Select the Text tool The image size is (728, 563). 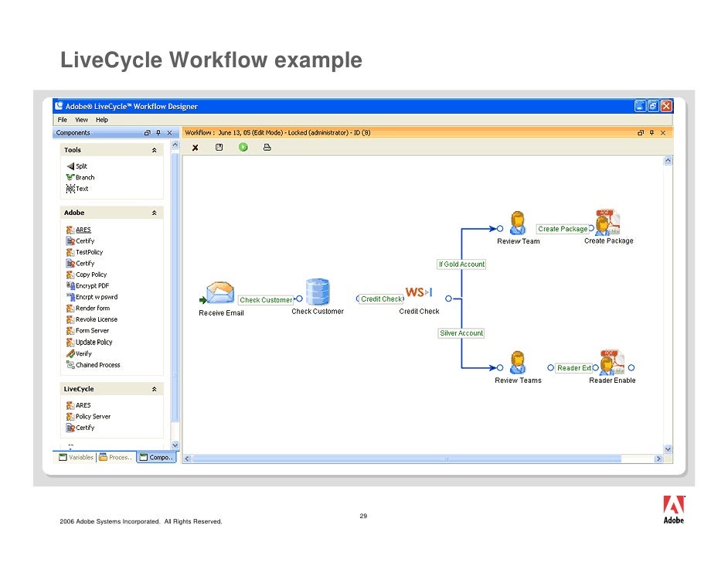click(77, 189)
